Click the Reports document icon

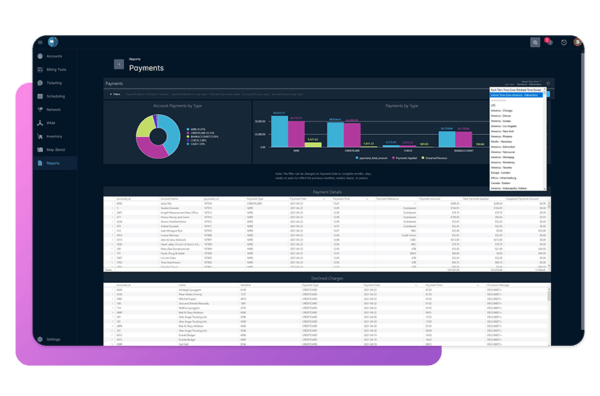click(40, 163)
